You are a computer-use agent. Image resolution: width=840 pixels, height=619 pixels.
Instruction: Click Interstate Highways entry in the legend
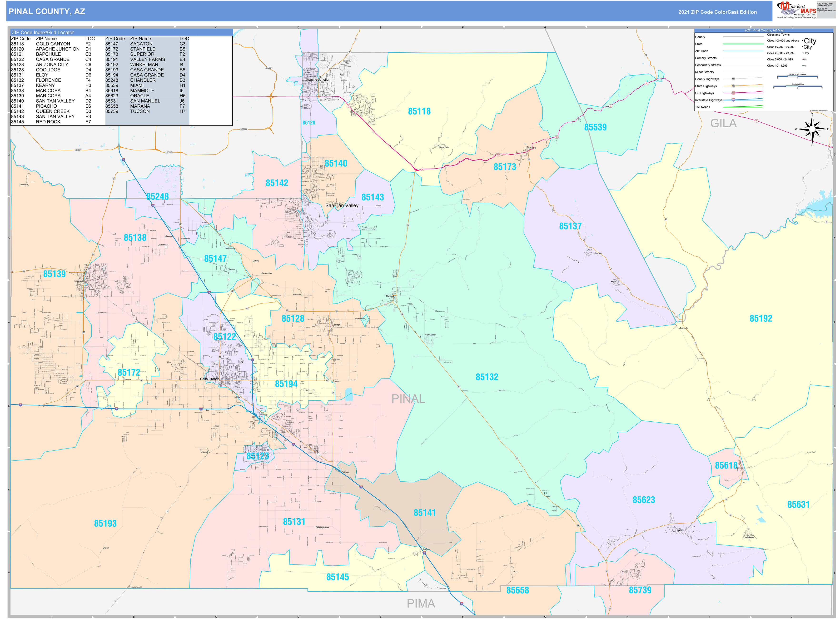tap(709, 100)
